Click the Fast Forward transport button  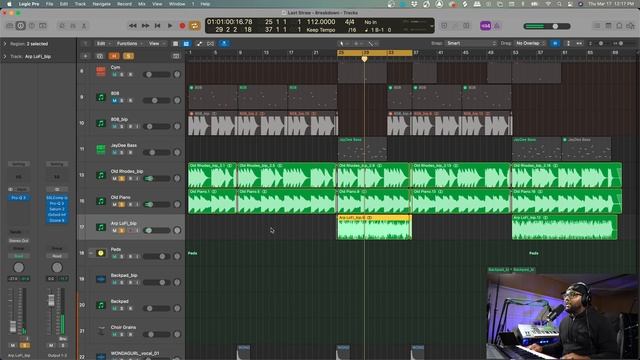click(145, 26)
